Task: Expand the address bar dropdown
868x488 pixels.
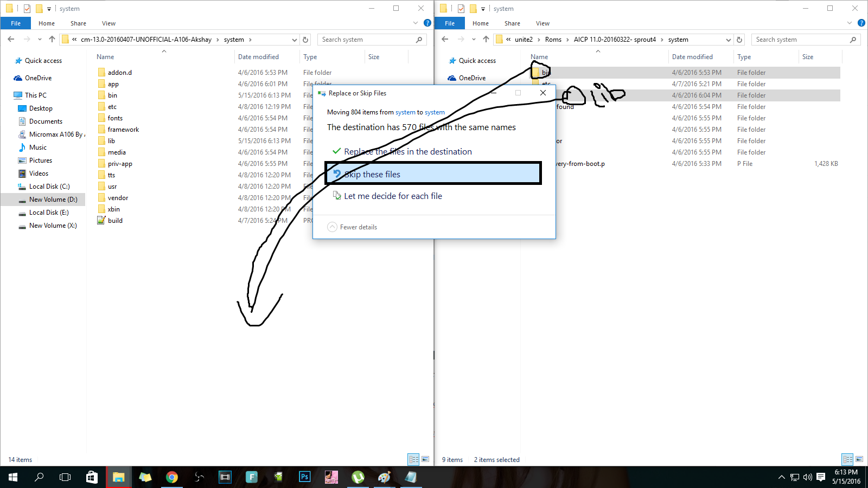Action: click(x=295, y=39)
